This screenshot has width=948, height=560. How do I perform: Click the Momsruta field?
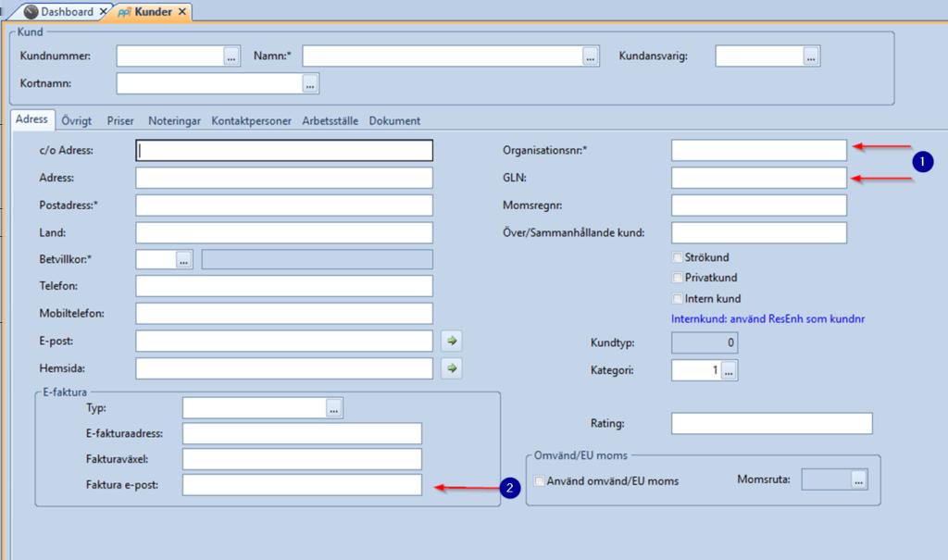coord(827,479)
